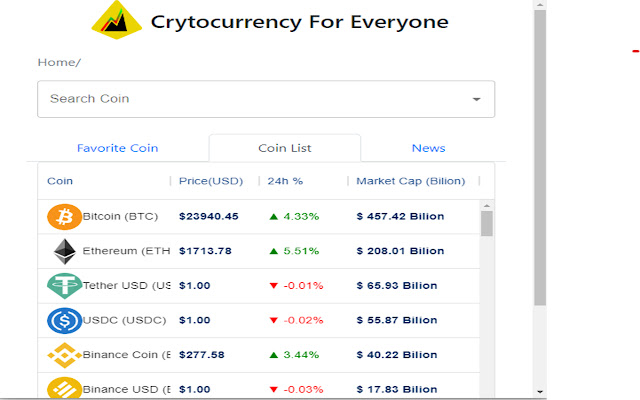640x400 pixels.
Task: Click Bitcoin's green up arrow indicator
Action: (x=273, y=217)
